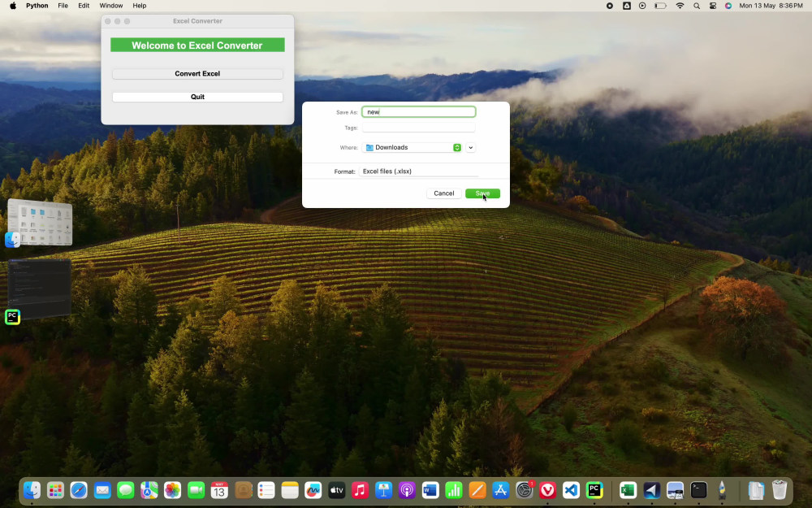
Task: Open the Window menu in the menu bar
Action: pos(110,6)
